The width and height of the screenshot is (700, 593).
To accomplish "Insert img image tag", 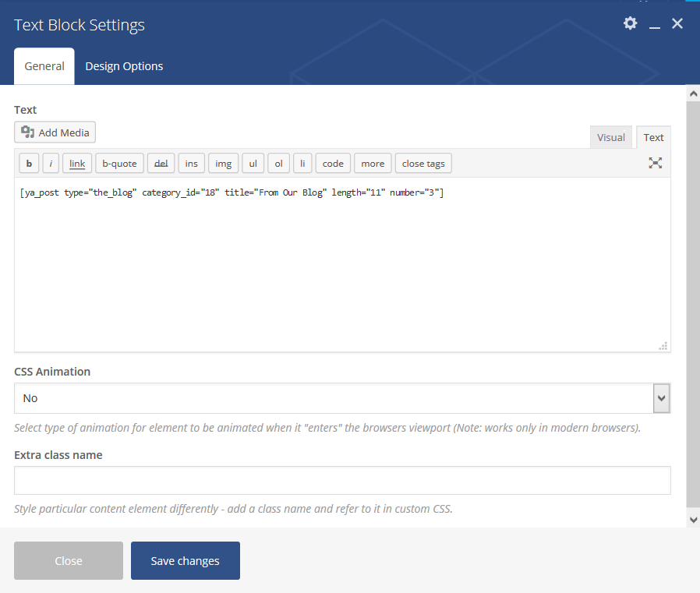I will (223, 164).
